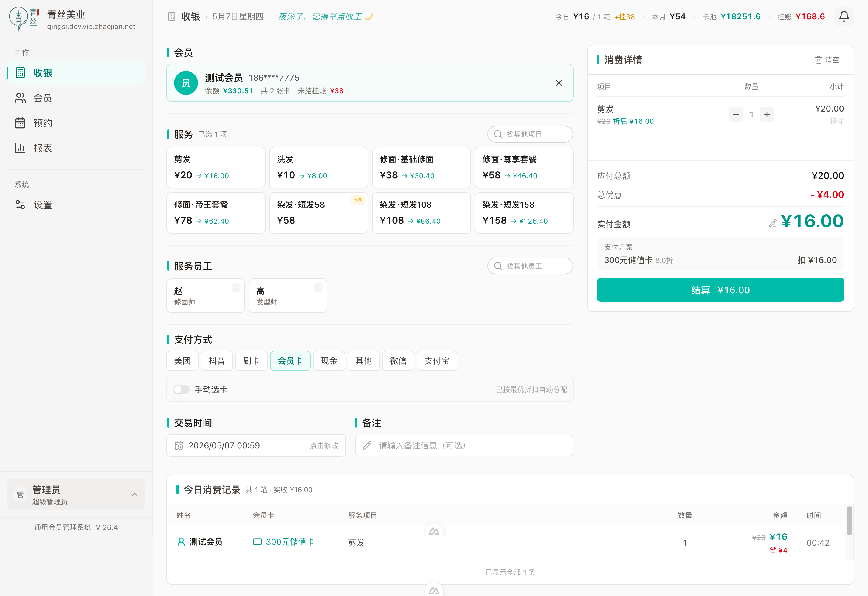Add 染发·短发58 service card
The width and height of the screenshot is (868, 596).
click(319, 213)
